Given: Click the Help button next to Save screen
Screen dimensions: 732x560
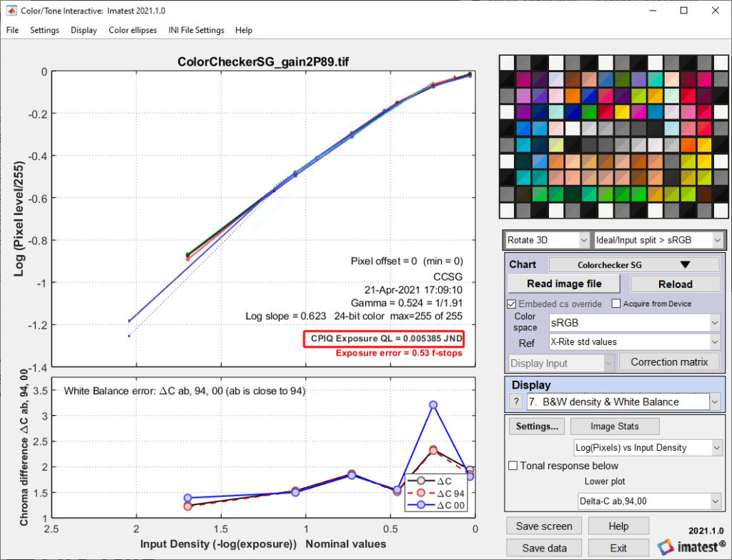Looking at the screenshot, I should (618, 526).
